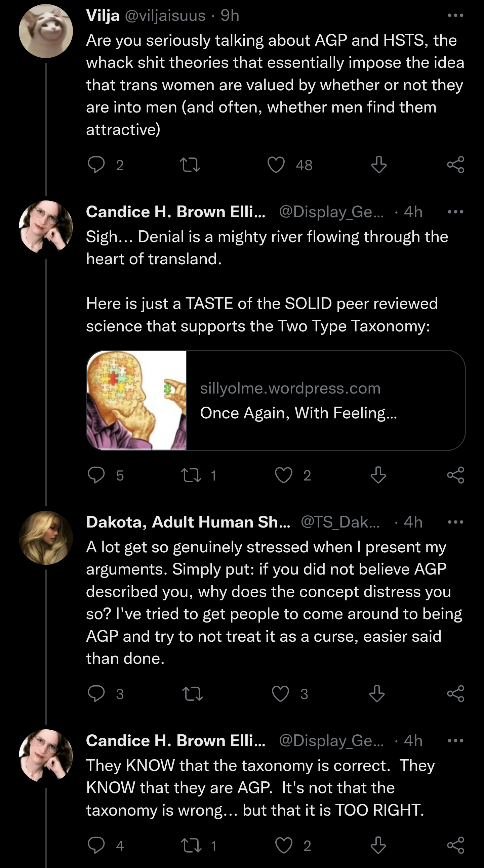The width and height of the screenshot is (484, 868).
Task: Open more options on Dakota's tweet
Action: pyautogui.click(x=455, y=522)
